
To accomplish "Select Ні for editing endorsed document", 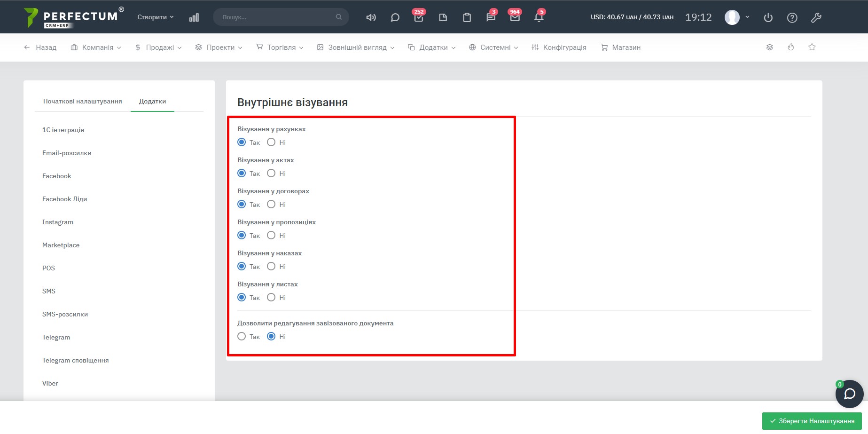I will point(271,336).
